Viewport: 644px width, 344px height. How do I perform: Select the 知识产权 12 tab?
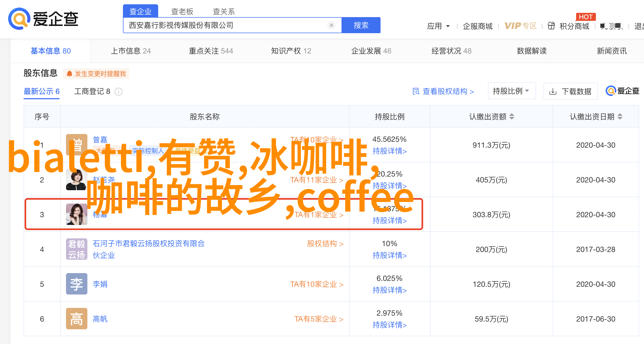pyautogui.click(x=291, y=51)
